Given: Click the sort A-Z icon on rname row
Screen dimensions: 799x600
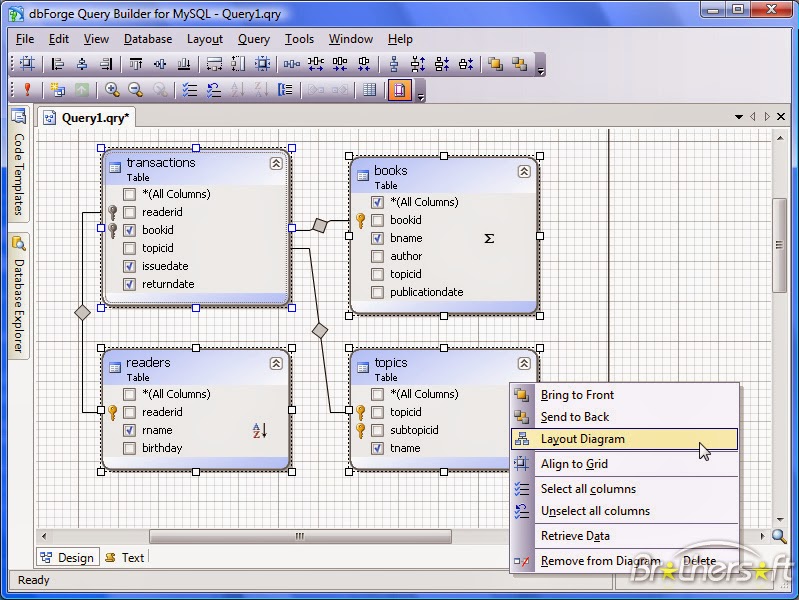Looking at the screenshot, I should [259, 430].
